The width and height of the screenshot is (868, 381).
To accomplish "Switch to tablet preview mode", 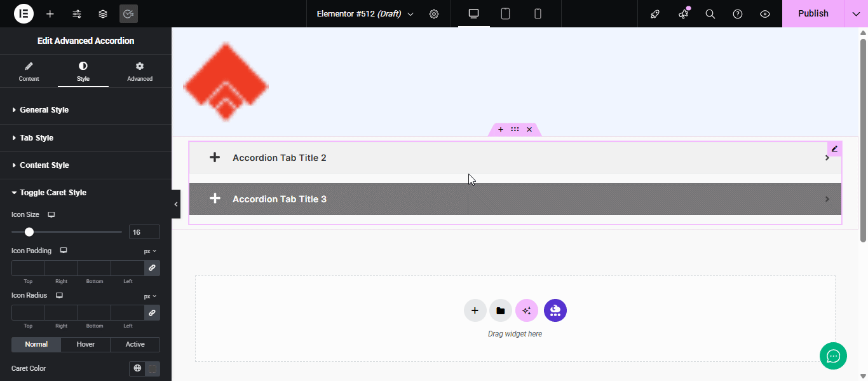I will (x=506, y=13).
